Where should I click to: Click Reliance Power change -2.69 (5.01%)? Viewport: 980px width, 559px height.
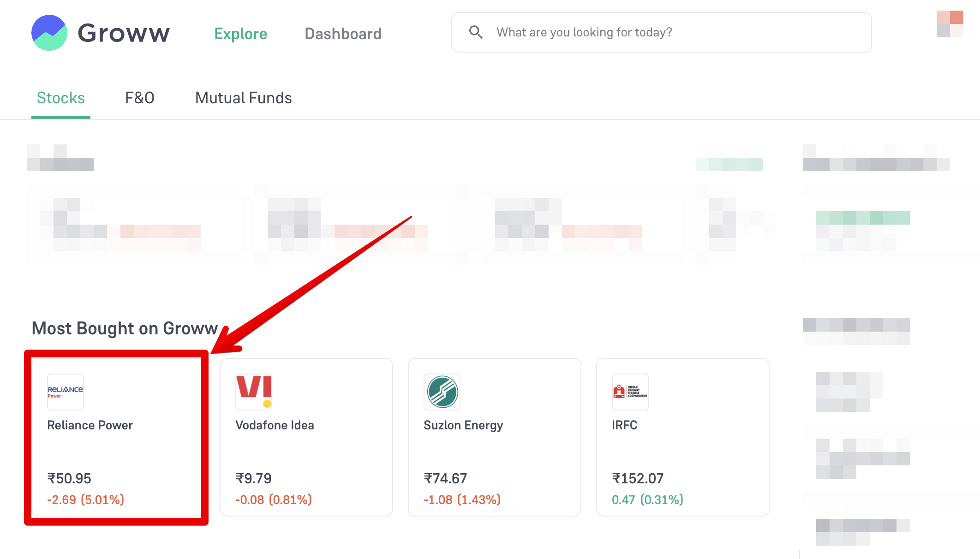pos(86,500)
